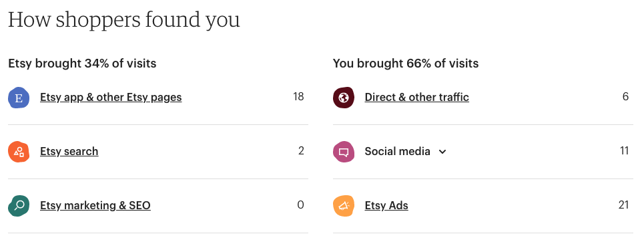Image resolution: width=644 pixels, height=244 pixels.
Task: Click the green magnifier marketing & SEO icon
Action: click(19, 205)
